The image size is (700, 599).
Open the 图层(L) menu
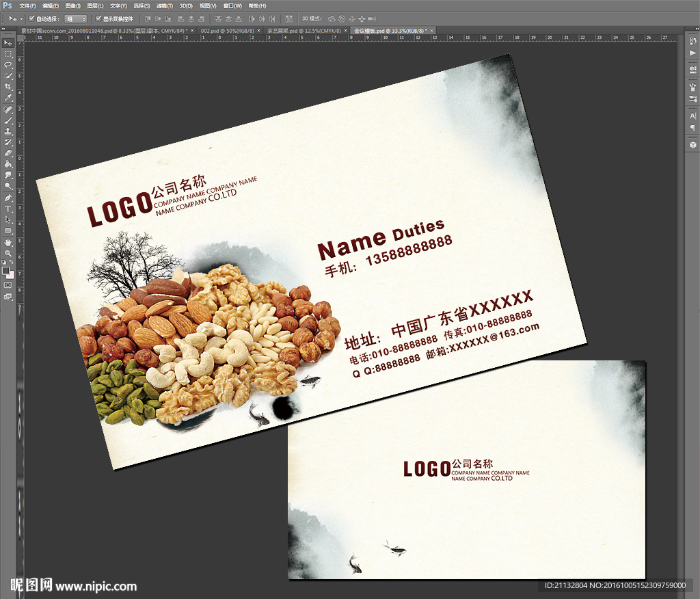click(x=95, y=5)
